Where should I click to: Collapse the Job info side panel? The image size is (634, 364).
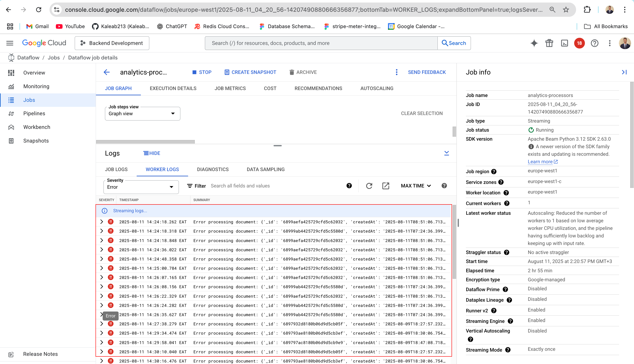coord(624,72)
